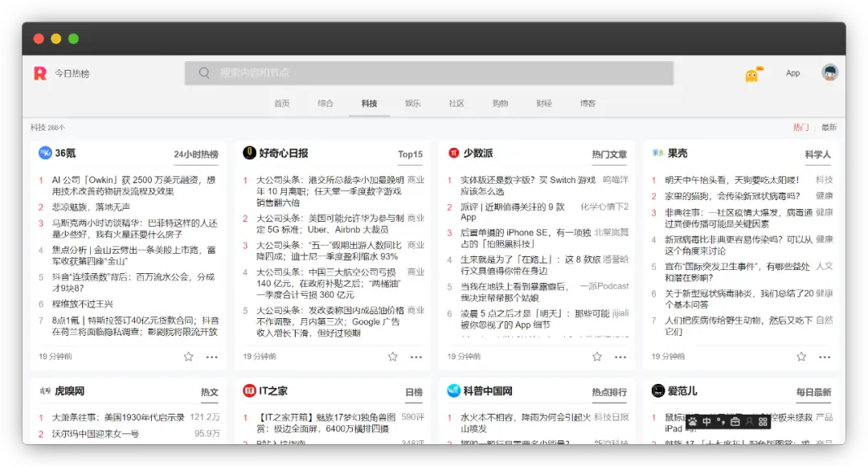Open article 明天中午抬头看，天狗要吃太阳喽

(x=732, y=180)
